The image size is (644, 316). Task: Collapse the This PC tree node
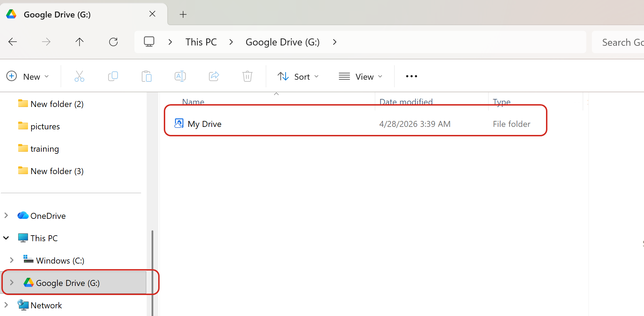pyautogui.click(x=6, y=238)
